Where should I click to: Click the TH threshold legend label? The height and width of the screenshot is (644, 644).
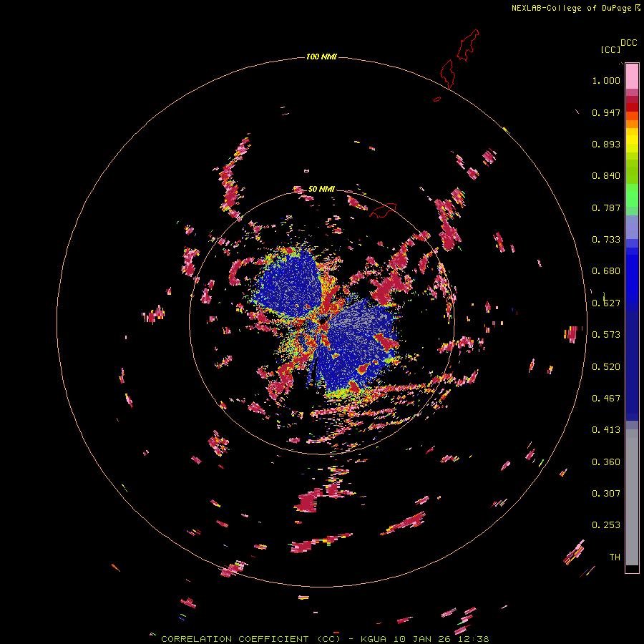click(x=615, y=557)
